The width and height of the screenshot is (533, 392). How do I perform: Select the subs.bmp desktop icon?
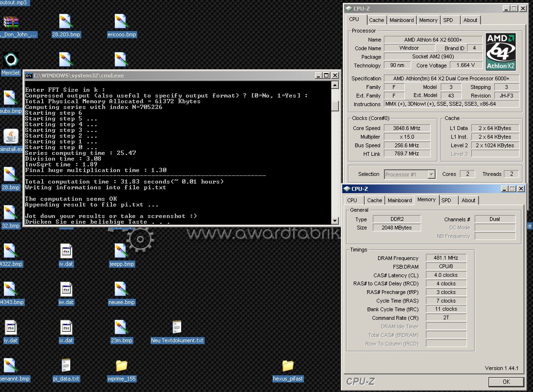tap(11, 102)
